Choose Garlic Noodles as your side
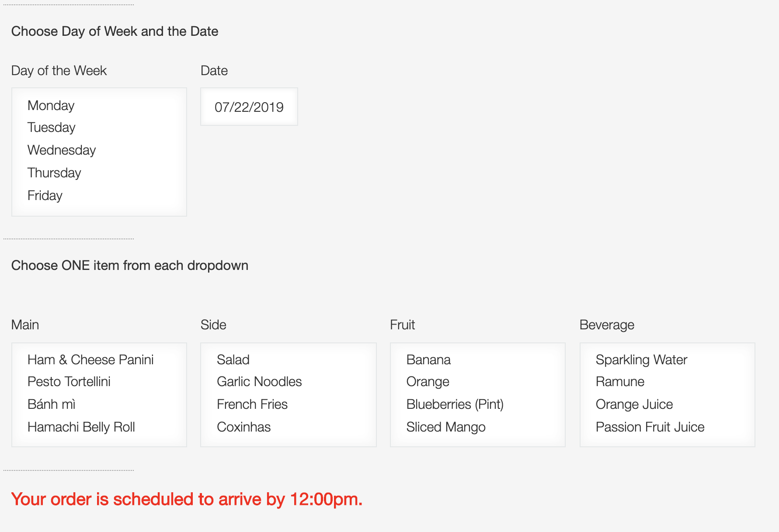This screenshot has height=532, width=779. [x=259, y=381]
